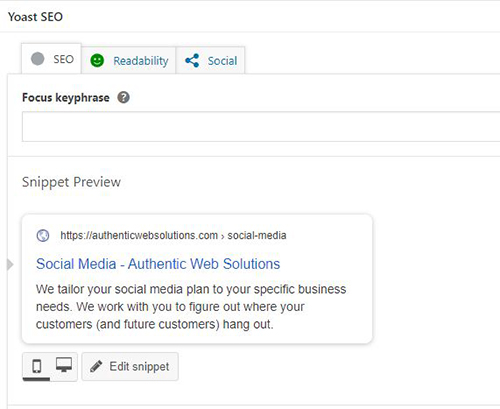This screenshot has height=409, width=500.
Task: Switch to mobile snippet preview
Action: tap(37, 366)
